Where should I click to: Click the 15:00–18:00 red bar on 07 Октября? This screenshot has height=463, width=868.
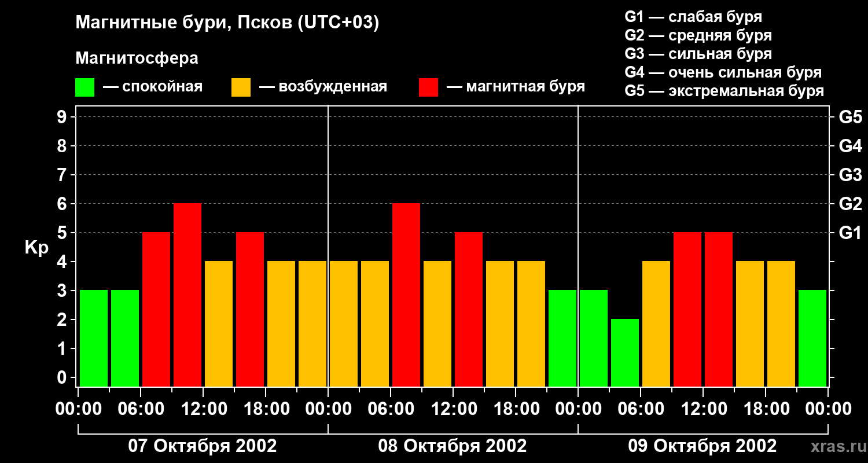pyautogui.click(x=250, y=309)
